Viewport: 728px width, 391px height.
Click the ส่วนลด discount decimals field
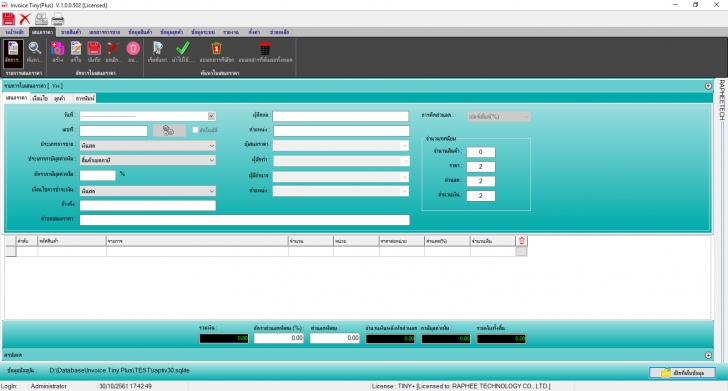click(481, 181)
